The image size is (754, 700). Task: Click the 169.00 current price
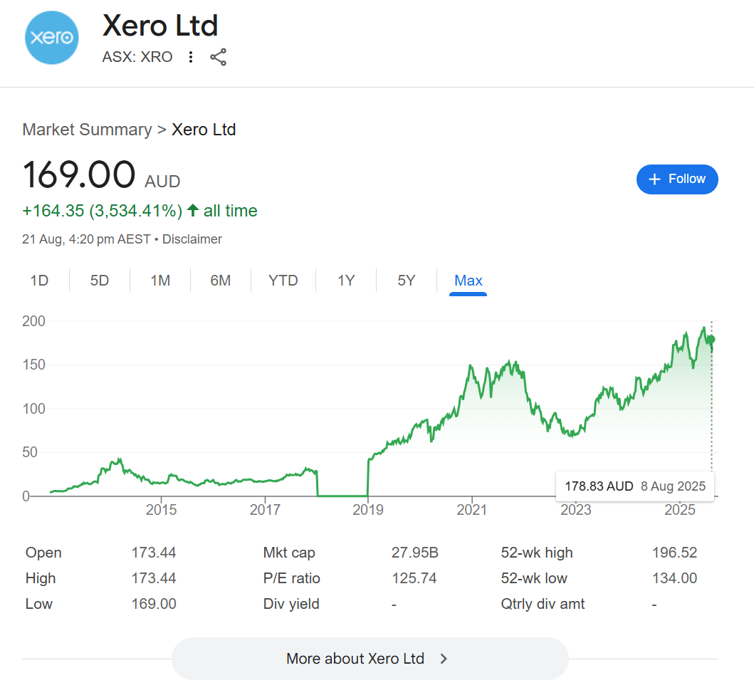(79, 174)
